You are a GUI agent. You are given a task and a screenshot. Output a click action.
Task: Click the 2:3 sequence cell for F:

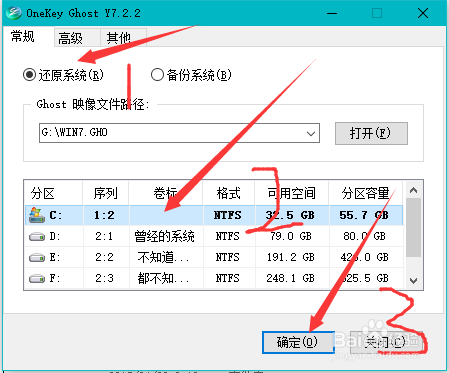coord(105,278)
